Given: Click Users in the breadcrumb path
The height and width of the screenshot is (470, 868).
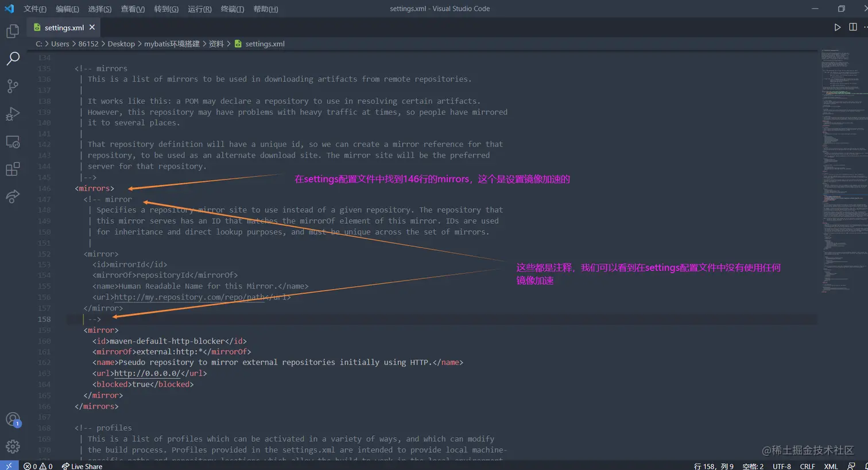Looking at the screenshot, I should [x=60, y=44].
